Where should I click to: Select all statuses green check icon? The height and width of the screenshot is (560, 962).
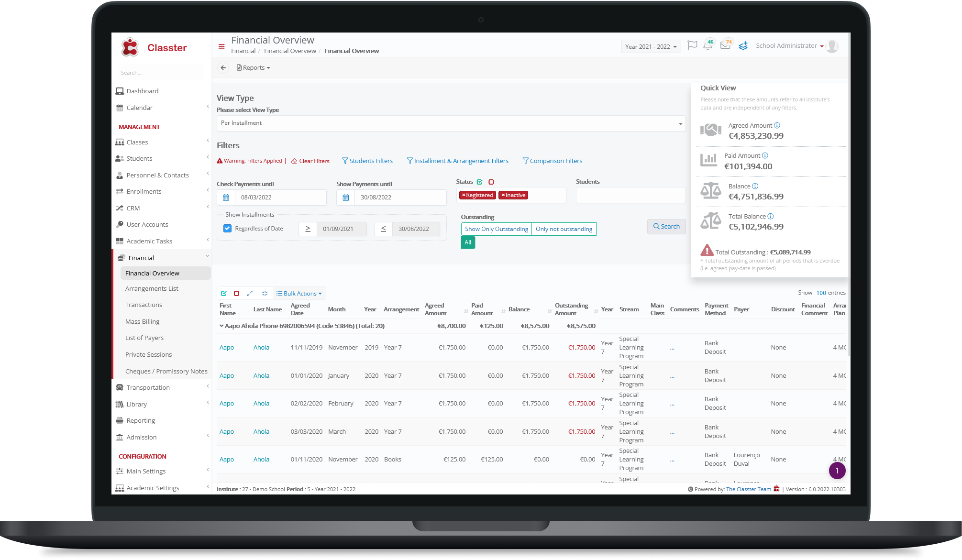pyautogui.click(x=479, y=182)
